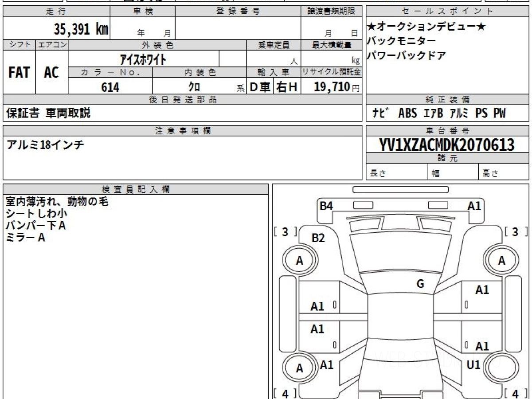Select the 保証書 車両取説 entry

point(48,113)
